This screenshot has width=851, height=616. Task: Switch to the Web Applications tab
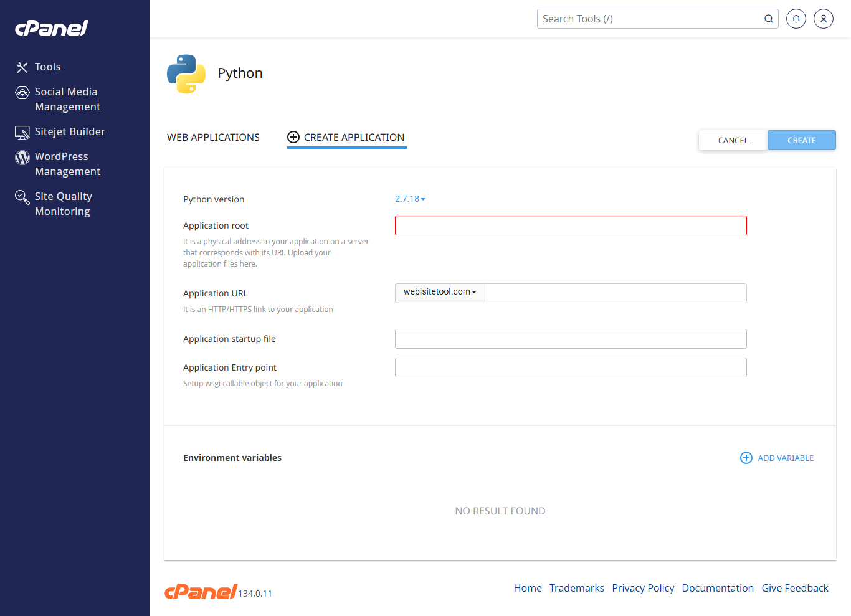(213, 137)
